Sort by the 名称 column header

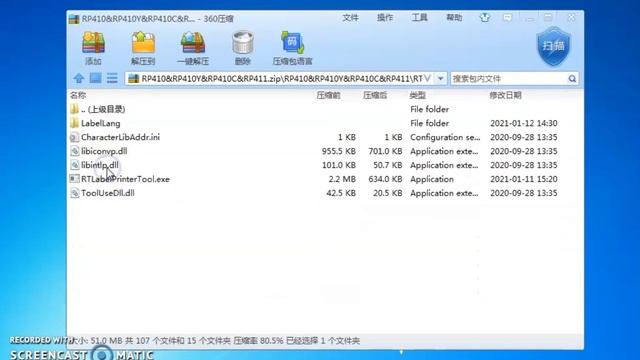(78, 95)
